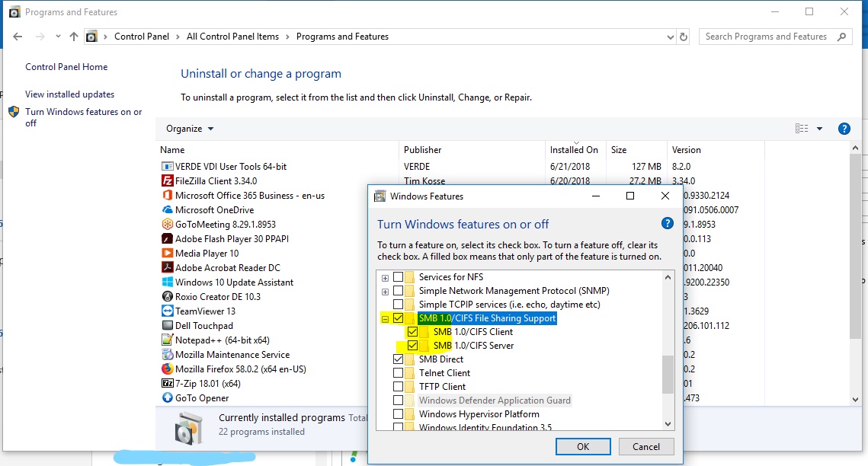Image resolution: width=868 pixels, height=466 pixels.
Task: Sort by the Publisher column header
Action: click(472, 150)
